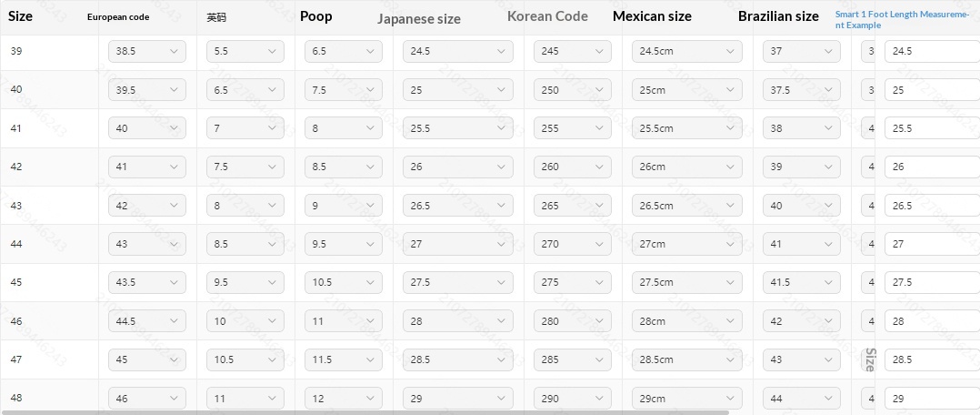Screen dimensions: 980x415
Task: Expand European code dropdown showing 43.5
Action: coord(146,282)
